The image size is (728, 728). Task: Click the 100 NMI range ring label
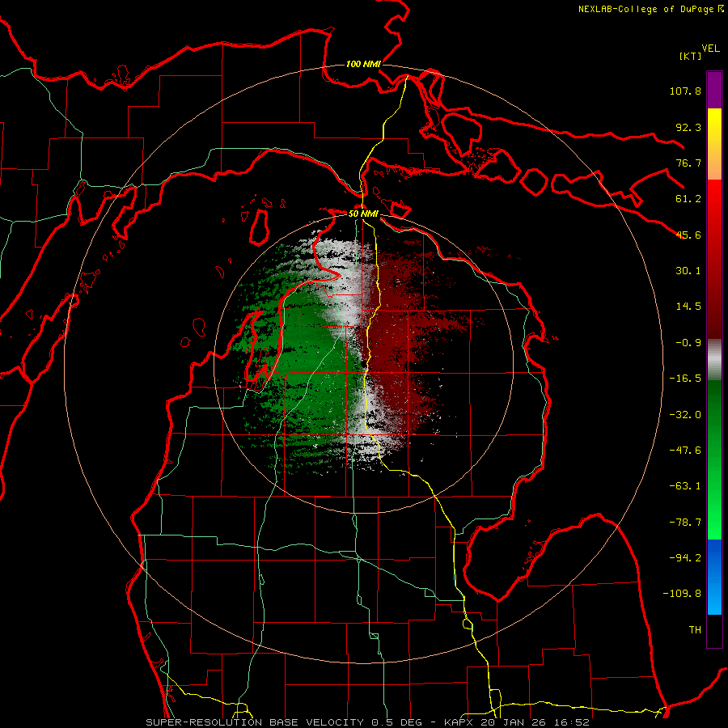[x=363, y=64]
